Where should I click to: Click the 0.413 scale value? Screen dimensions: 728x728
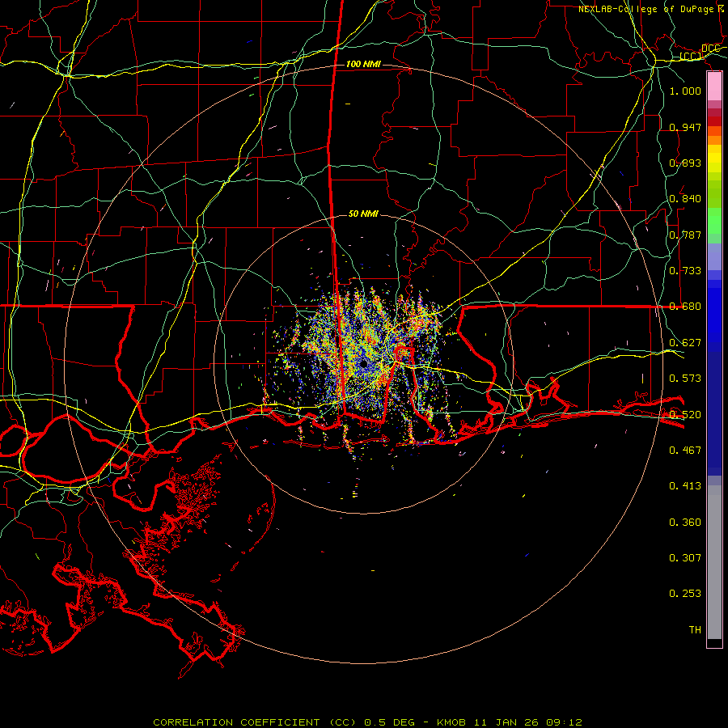[x=685, y=485]
